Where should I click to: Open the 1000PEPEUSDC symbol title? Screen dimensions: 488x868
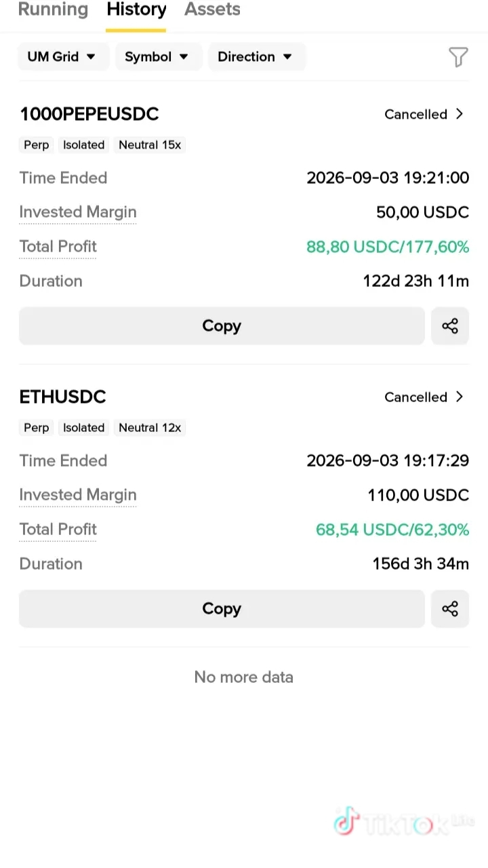89,114
